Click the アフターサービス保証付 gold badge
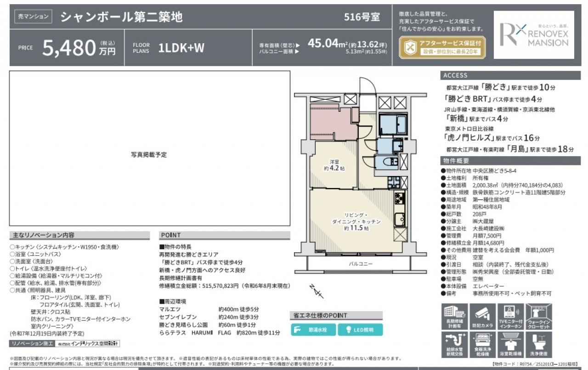Viewport: 588px width, 370px height. click(x=441, y=47)
